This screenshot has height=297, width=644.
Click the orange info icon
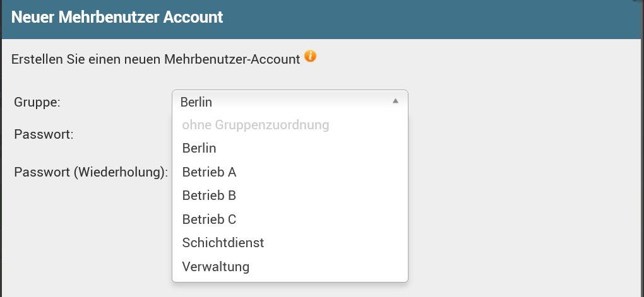click(310, 57)
